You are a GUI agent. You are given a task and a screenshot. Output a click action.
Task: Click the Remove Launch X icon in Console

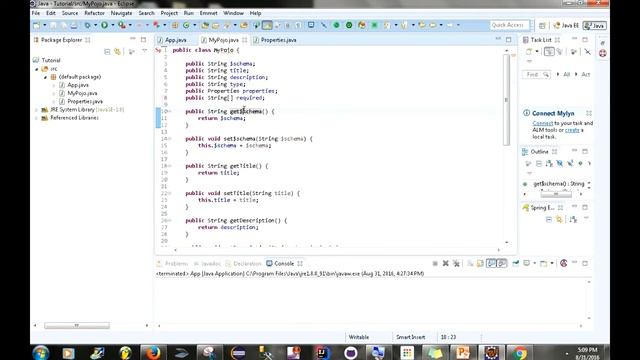tap(446, 264)
